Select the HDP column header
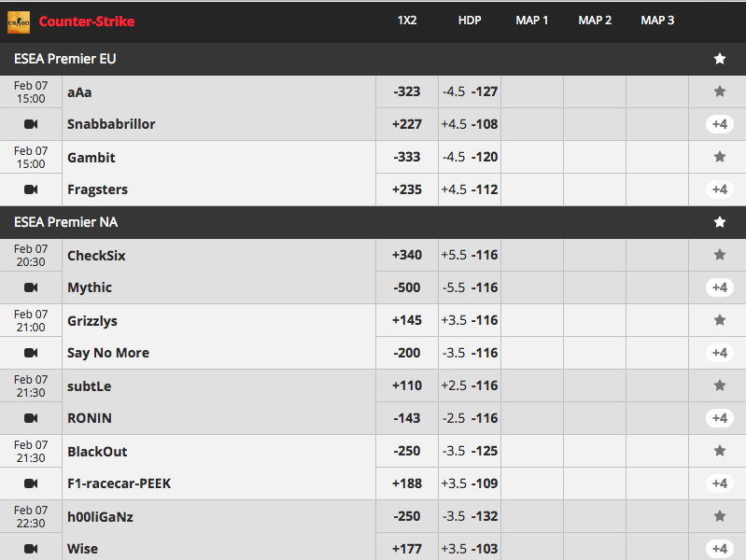The width and height of the screenshot is (746, 560). coord(470,21)
